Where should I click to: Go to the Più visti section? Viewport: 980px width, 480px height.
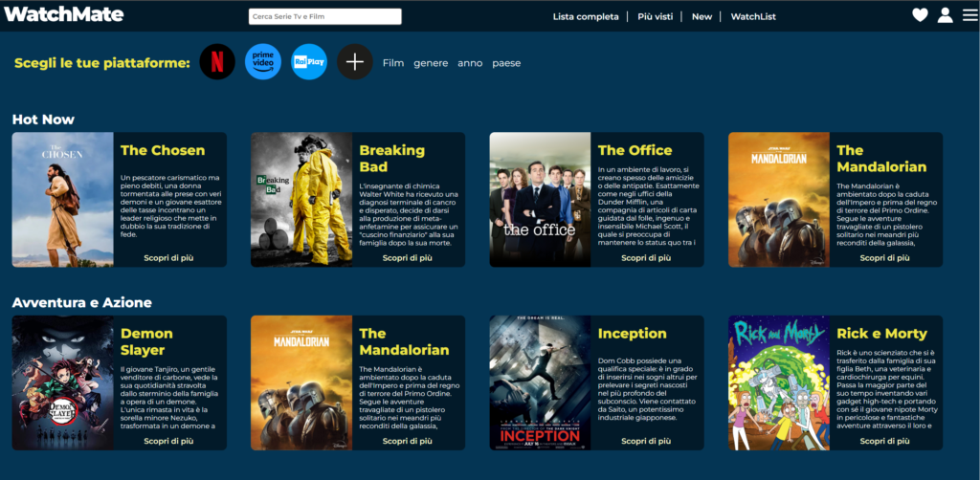tap(655, 17)
